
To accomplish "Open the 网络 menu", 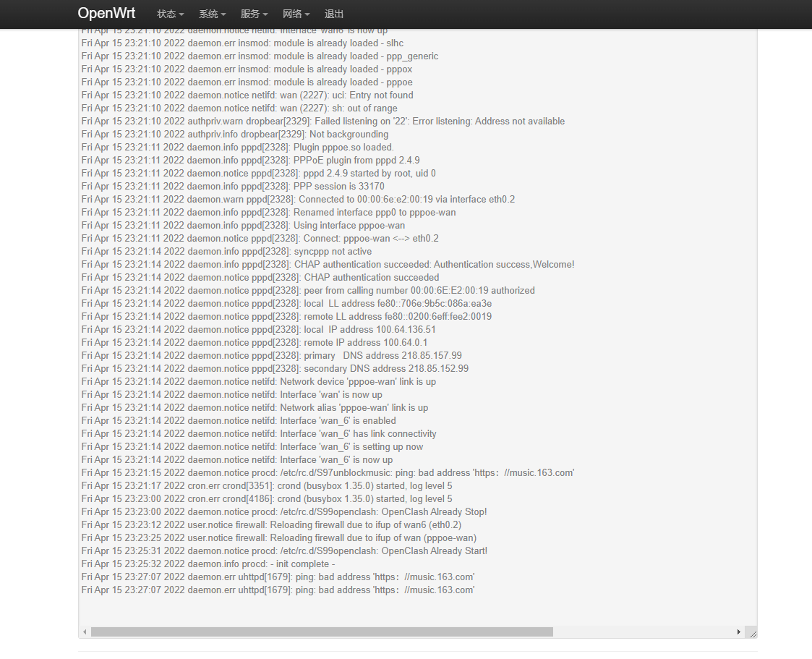I will tap(296, 14).
